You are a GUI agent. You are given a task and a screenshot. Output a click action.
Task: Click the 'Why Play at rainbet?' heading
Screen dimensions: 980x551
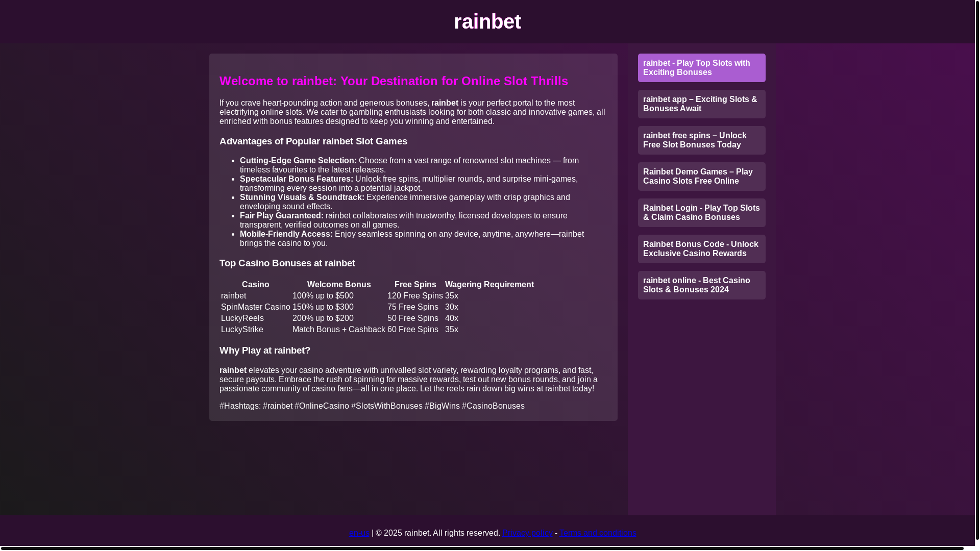265,350
